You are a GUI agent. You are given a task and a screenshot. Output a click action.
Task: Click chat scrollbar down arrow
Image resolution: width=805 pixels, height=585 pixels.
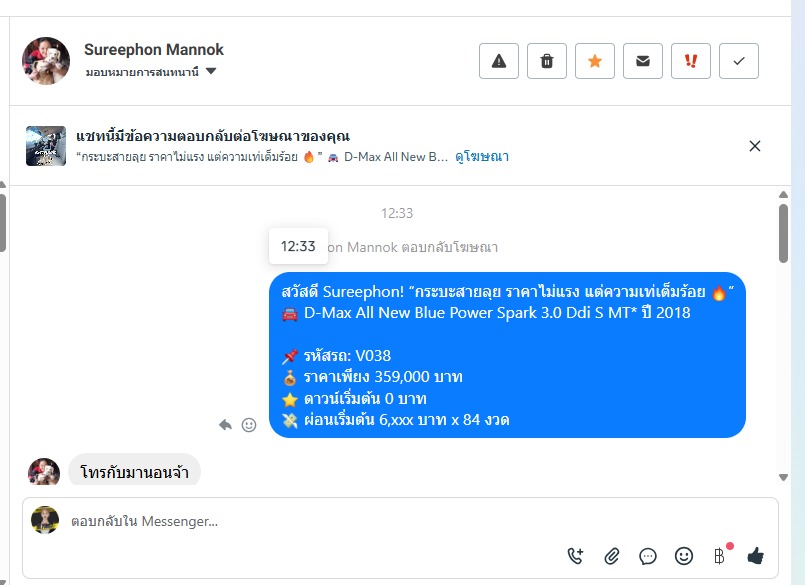point(783,477)
